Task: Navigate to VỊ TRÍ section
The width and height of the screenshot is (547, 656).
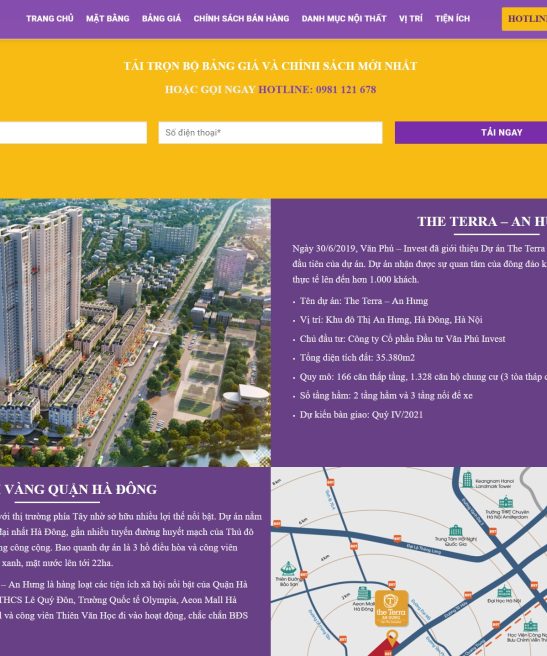Action: [x=411, y=18]
